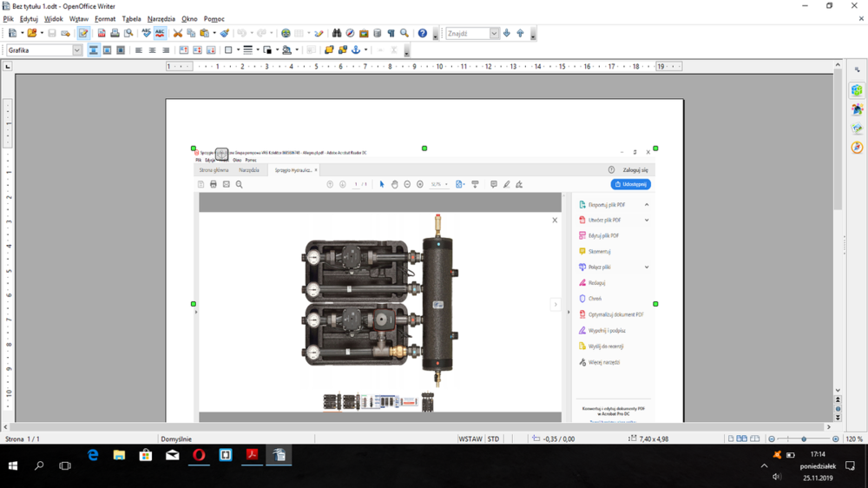Click Domyślnie page style in status bar

pos(175,439)
